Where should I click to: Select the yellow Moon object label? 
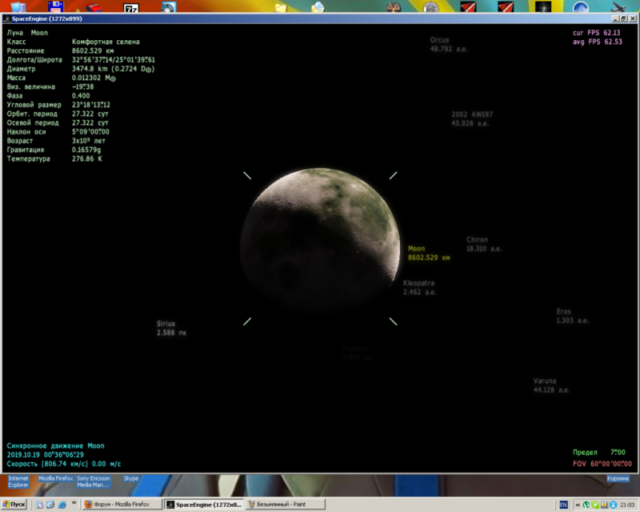coord(429,253)
